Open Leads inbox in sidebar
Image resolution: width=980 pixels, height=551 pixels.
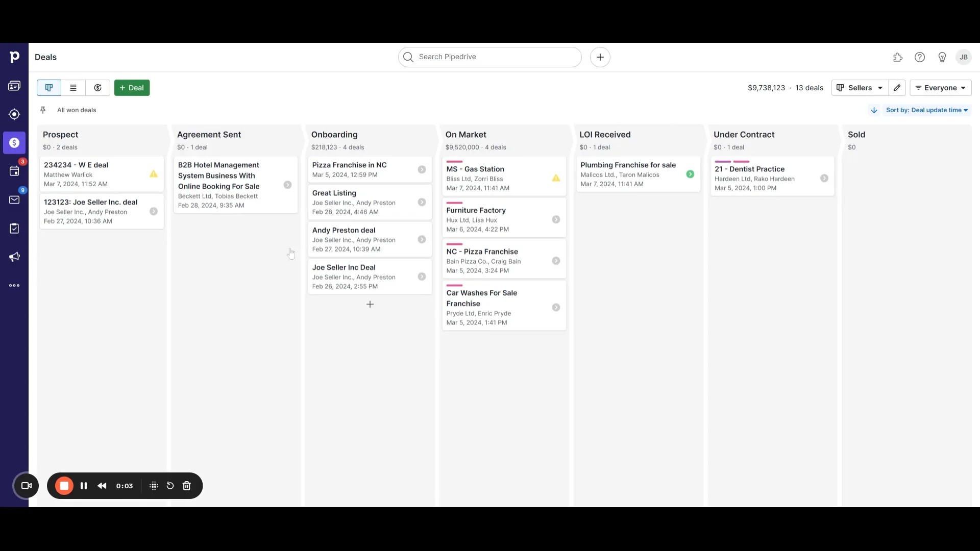coord(14,86)
